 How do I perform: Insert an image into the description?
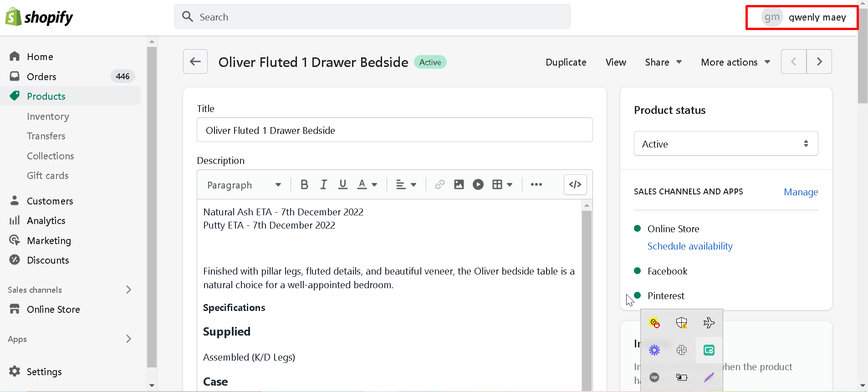459,184
